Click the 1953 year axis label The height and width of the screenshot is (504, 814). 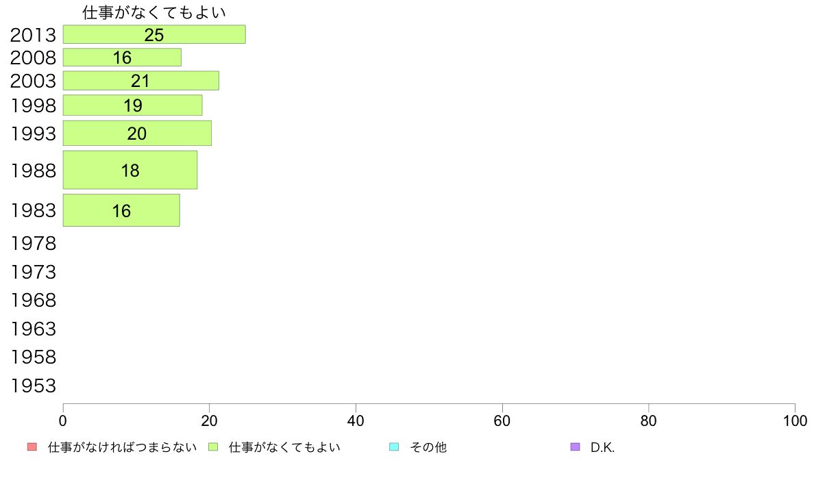coord(33,386)
